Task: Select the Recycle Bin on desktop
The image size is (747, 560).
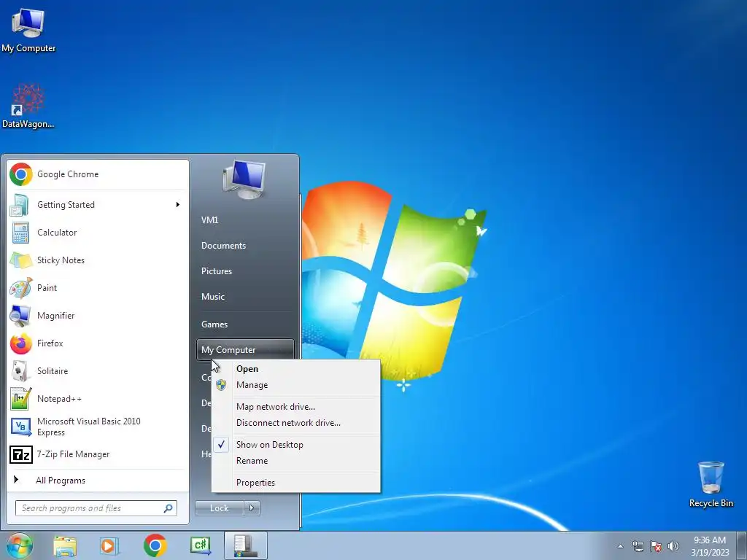Action: (711, 484)
